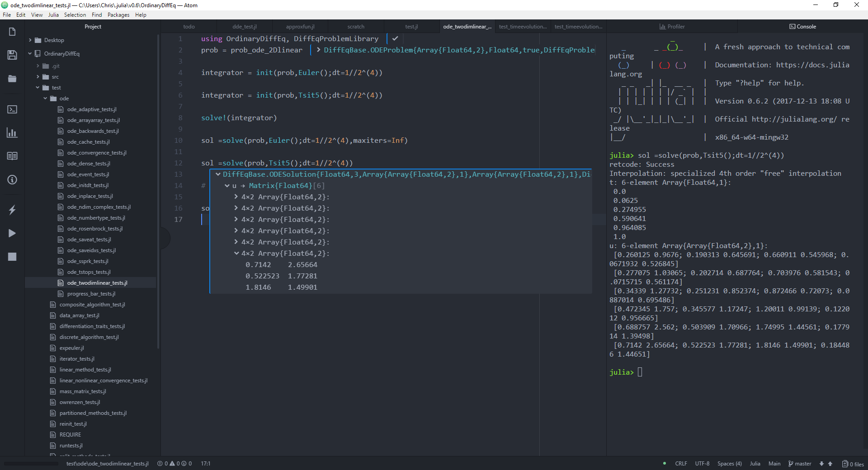The height and width of the screenshot is (470, 868).
Task: Collapse the expanded 4x2 Array showing values
Action: tap(236, 254)
